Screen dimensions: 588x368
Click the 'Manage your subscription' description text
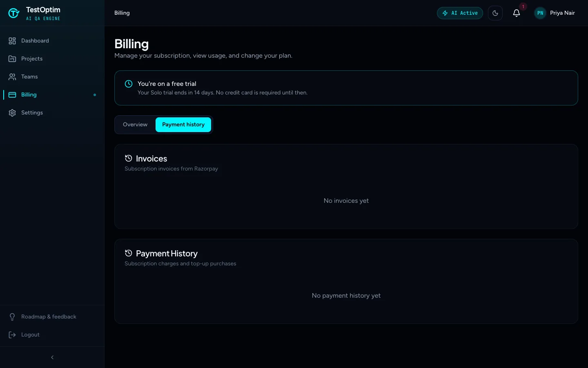[203, 56]
